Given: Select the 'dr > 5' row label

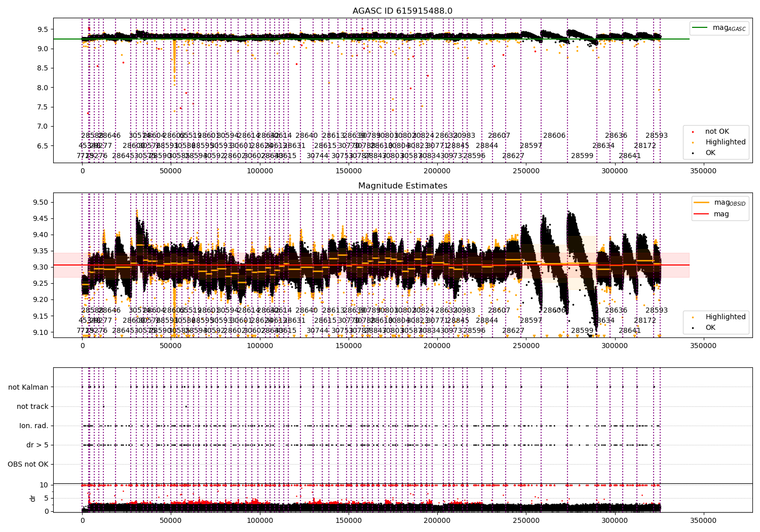Looking at the screenshot, I should [x=37, y=445].
